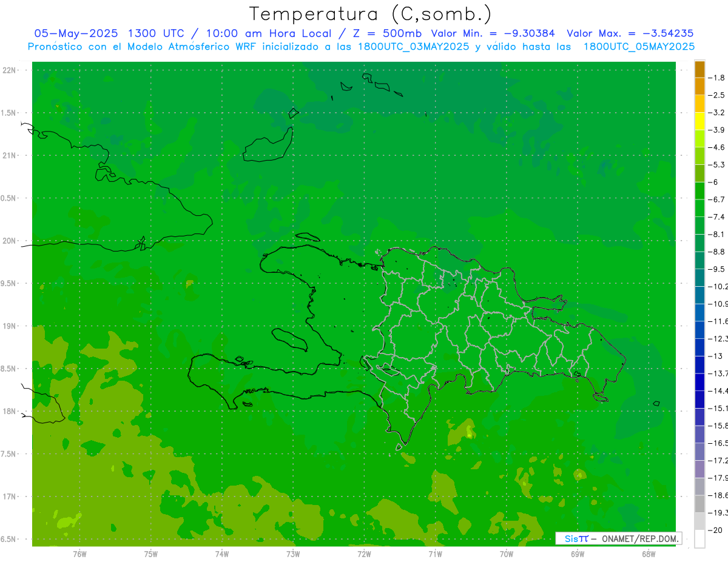Click the "19N" latitude axis label
This screenshot has height=562, width=728.
pyautogui.click(x=9, y=326)
